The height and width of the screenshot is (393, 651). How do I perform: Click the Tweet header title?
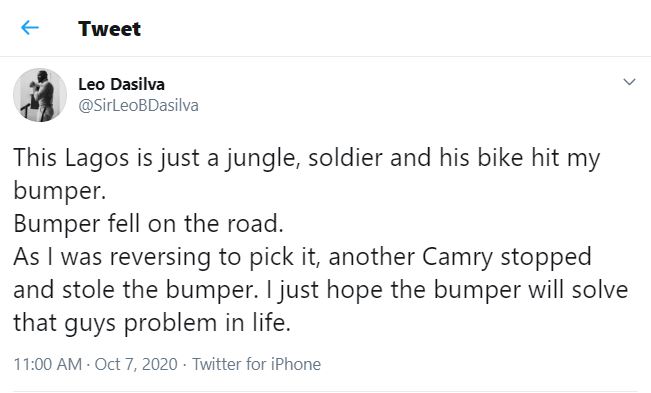(x=110, y=29)
